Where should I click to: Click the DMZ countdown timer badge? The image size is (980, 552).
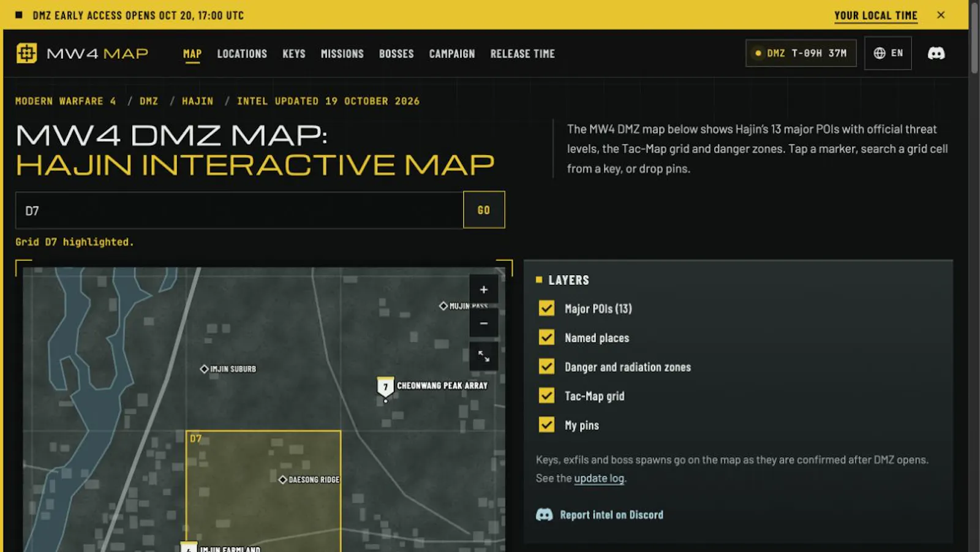pyautogui.click(x=801, y=53)
